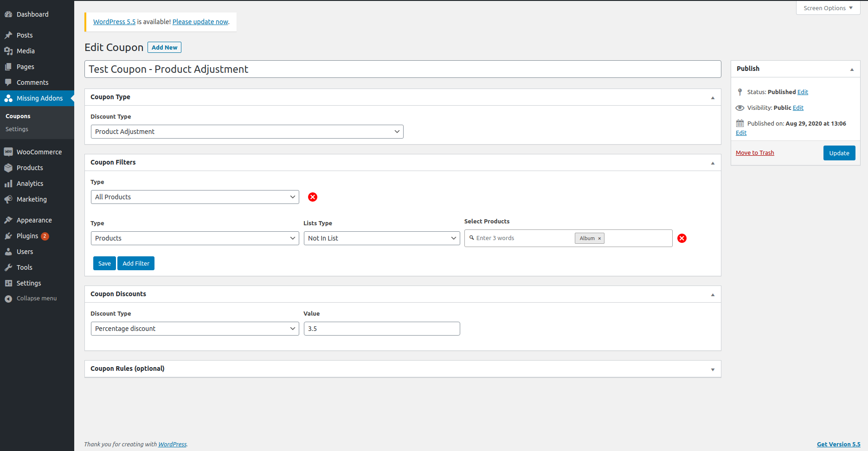Collapse the Coupon Discounts panel

coord(713,294)
